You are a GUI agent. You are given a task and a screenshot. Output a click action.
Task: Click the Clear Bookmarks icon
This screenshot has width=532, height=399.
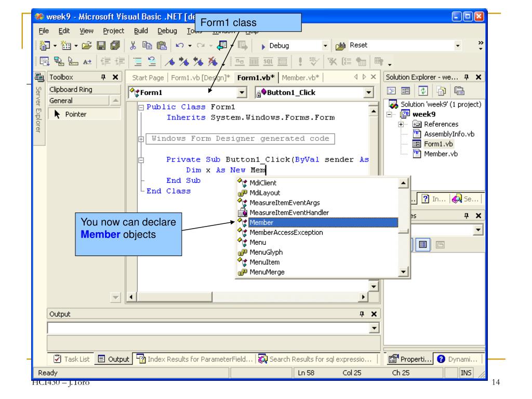212,61
